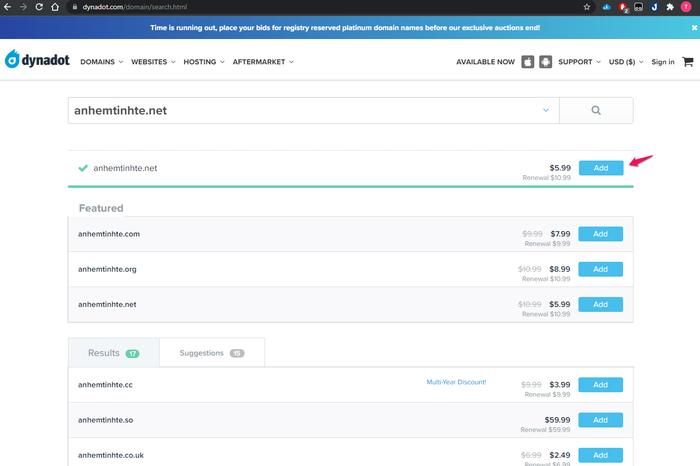
Task: Open the browser extensions puzzle icon
Action: [670, 7]
